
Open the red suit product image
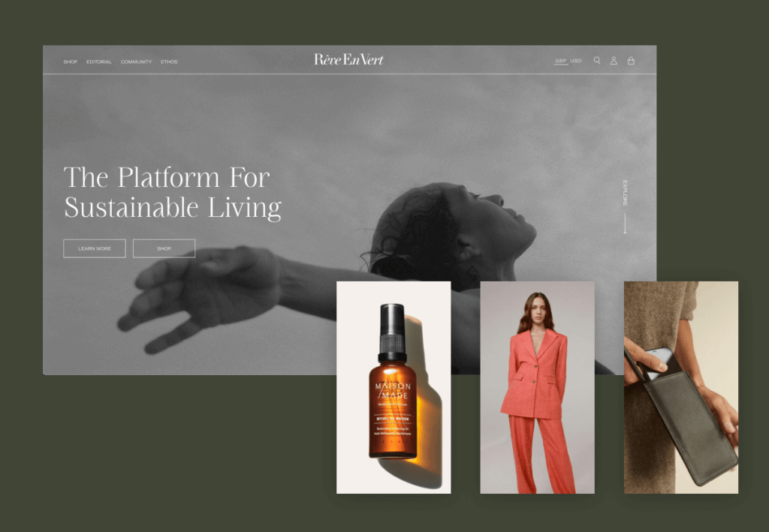coord(537,387)
